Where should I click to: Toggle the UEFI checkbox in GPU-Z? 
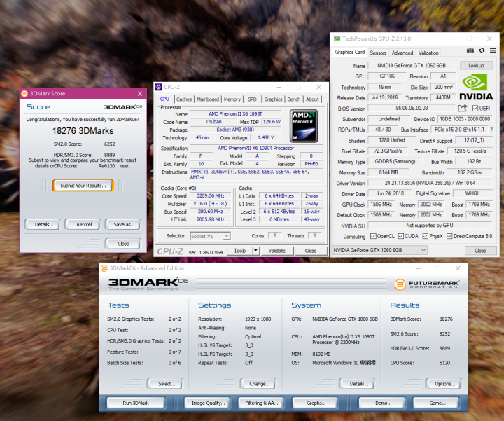pos(475,109)
